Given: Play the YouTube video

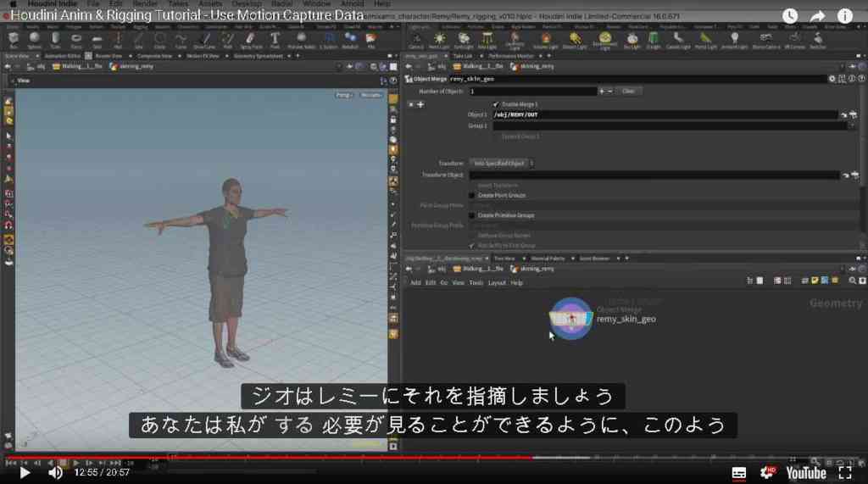Looking at the screenshot, I should pos(25,473).
